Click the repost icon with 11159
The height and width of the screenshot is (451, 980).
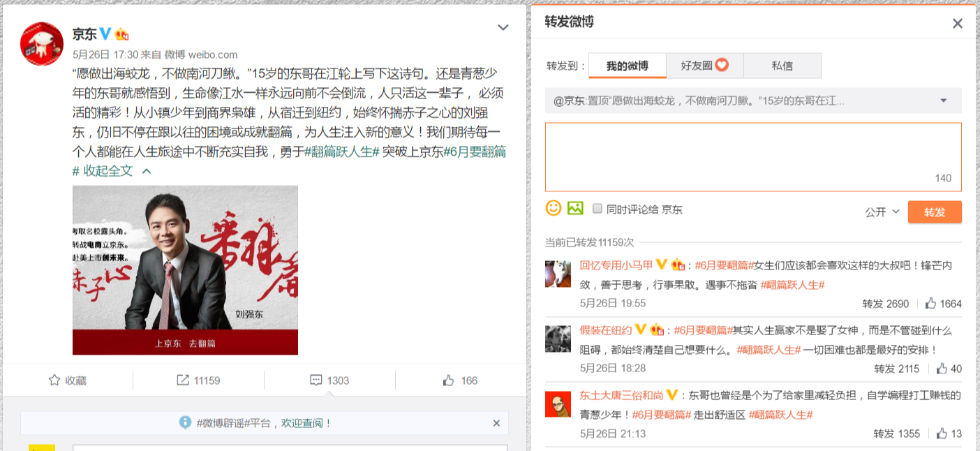(x=183, y=380)
